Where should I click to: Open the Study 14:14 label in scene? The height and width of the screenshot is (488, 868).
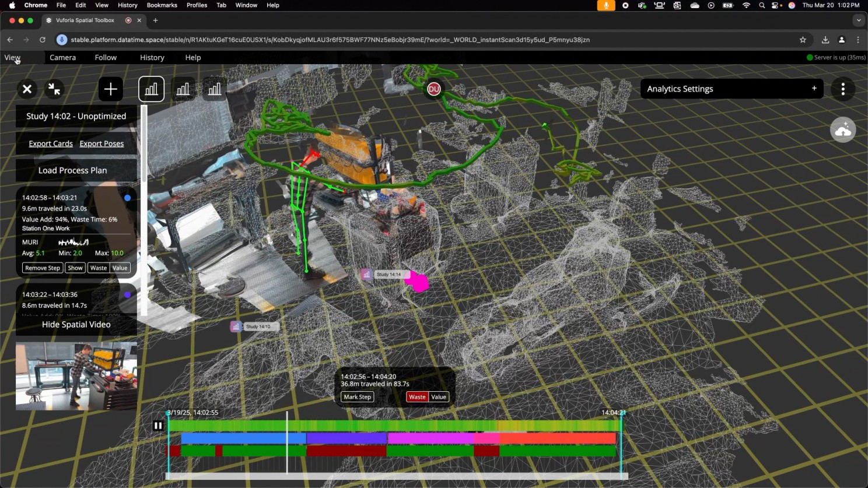click(x=388, y=275)
